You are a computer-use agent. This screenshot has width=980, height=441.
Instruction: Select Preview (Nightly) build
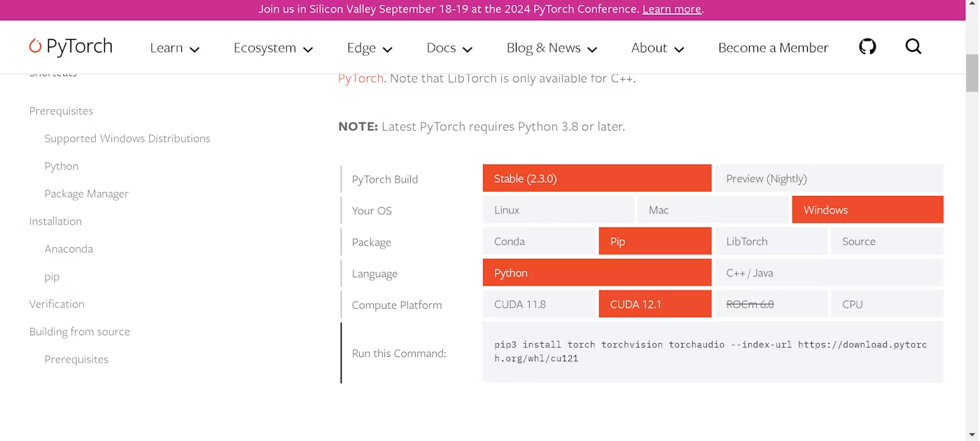point(829,178)
